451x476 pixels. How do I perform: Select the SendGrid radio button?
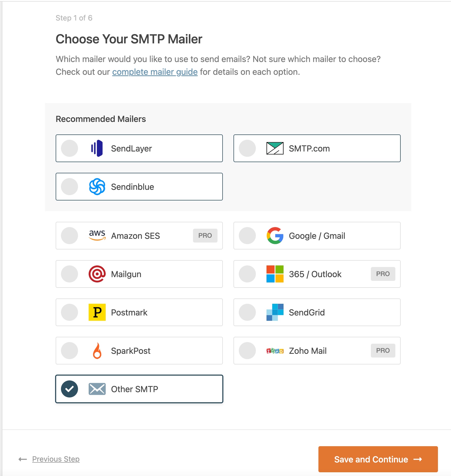(247, 312)
